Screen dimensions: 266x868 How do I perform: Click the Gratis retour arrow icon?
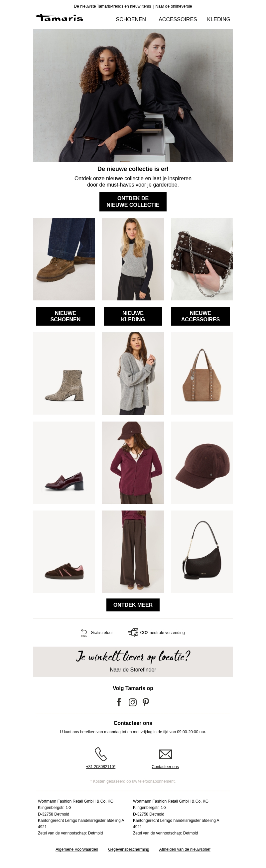(x=84, y=632)
